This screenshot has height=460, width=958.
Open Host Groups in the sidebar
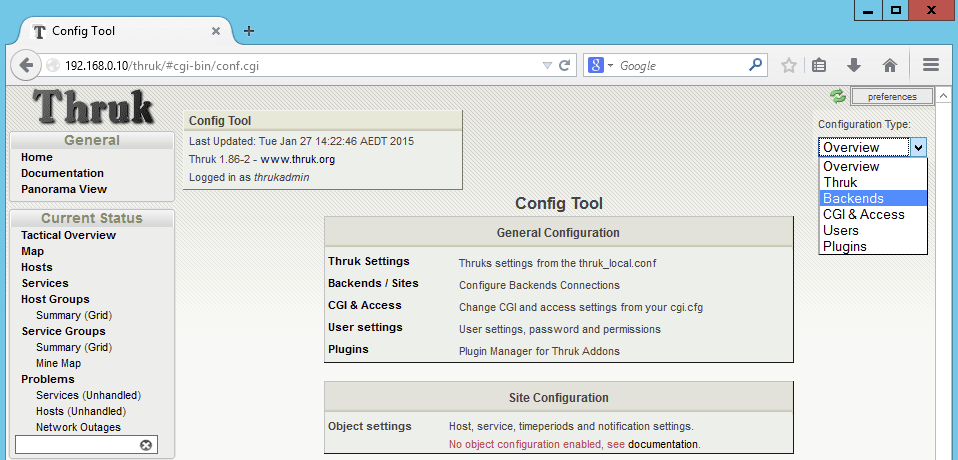click(55, 299)
